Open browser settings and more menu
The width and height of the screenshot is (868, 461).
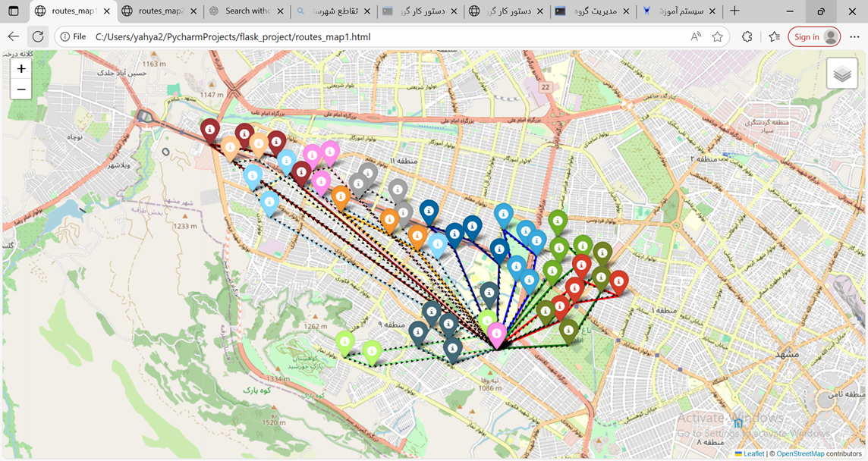tap(854, 36)
